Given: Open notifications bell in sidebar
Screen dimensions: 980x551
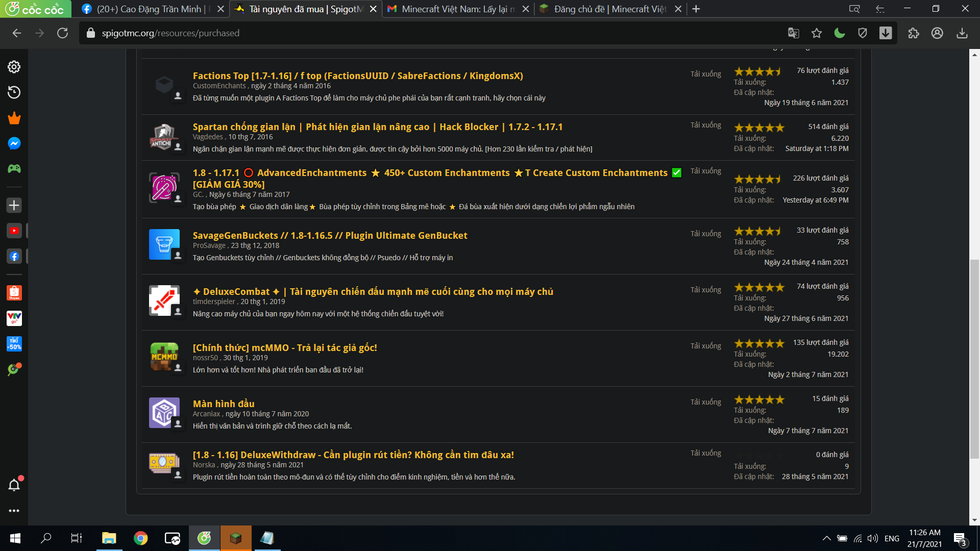Looking at the screenshot, I should pos(14,485).
